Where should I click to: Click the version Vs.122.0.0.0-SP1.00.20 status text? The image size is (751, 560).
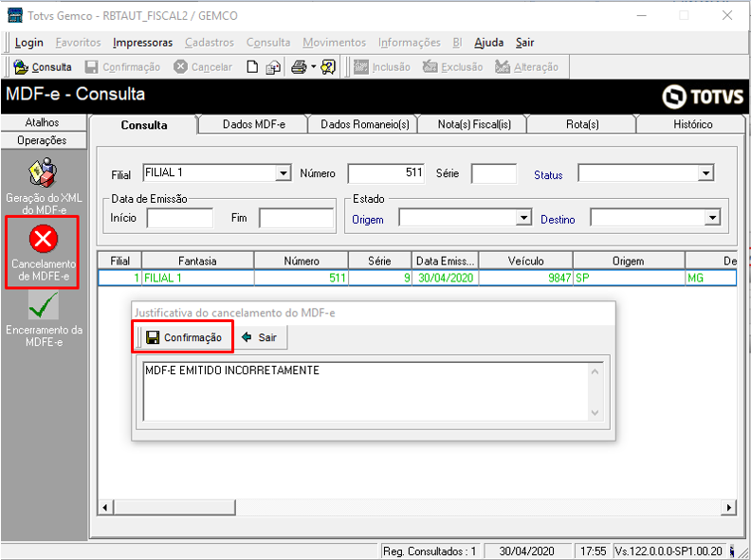(669, 551)
